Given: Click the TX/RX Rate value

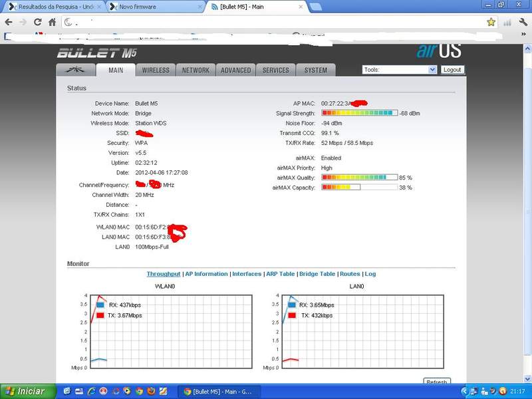Looking at the screenshot, I should click(347, 143).
